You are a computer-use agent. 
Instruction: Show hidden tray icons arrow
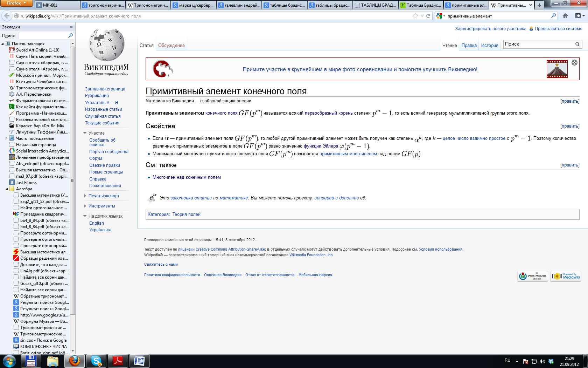(517, 361)
